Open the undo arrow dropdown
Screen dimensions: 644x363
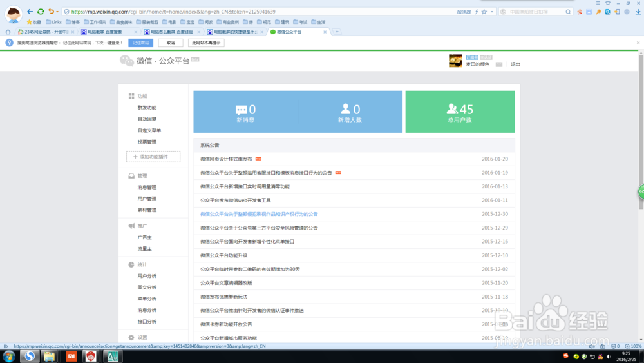coord(57,12)
